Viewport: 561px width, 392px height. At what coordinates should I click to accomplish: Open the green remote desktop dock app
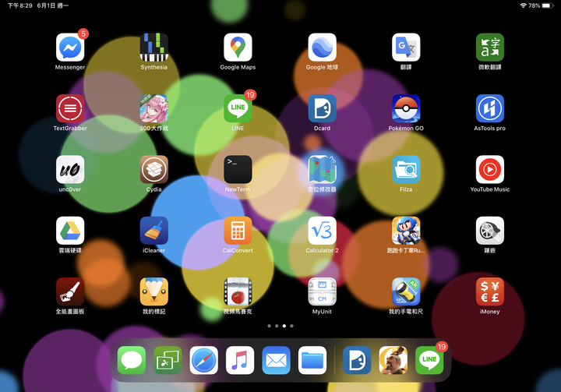coord(168,360)
